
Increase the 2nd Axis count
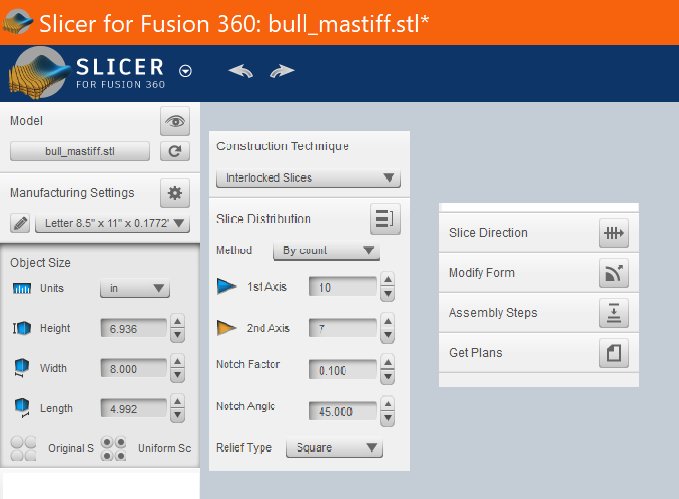pyautogui.click(x=388, y=321)
